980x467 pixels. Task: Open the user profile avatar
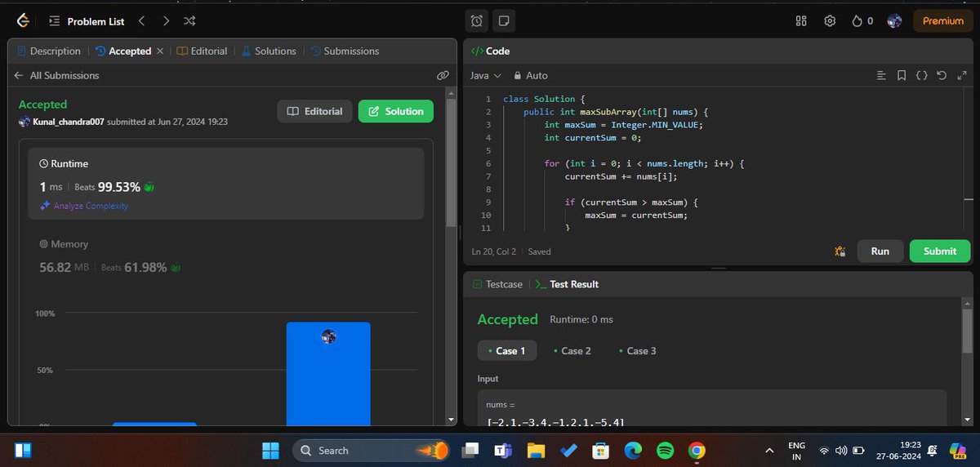894,21
